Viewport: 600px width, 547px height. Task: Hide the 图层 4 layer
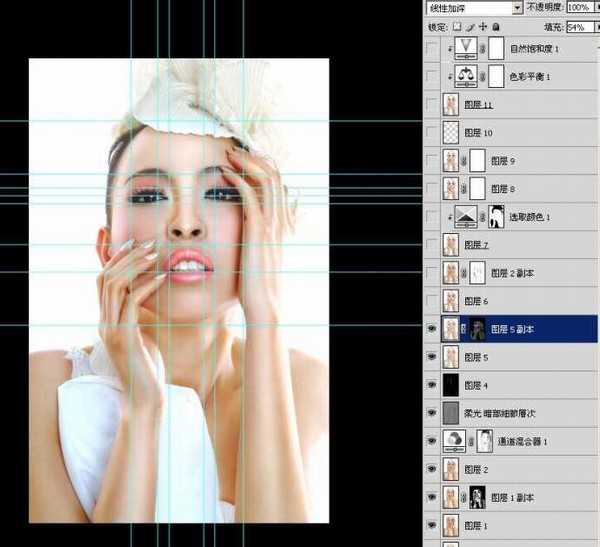(432, 384)
